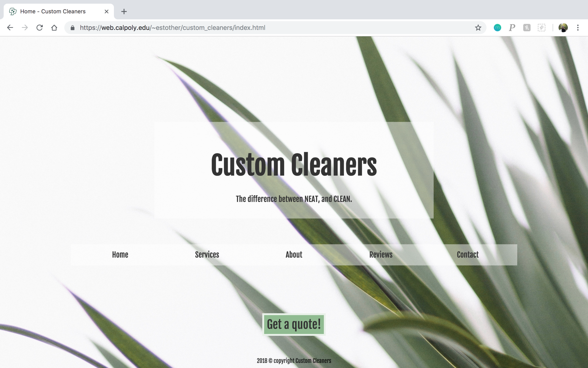588x368 pixels.
Task: Click the browser back arrow
Action: point(10,28)
